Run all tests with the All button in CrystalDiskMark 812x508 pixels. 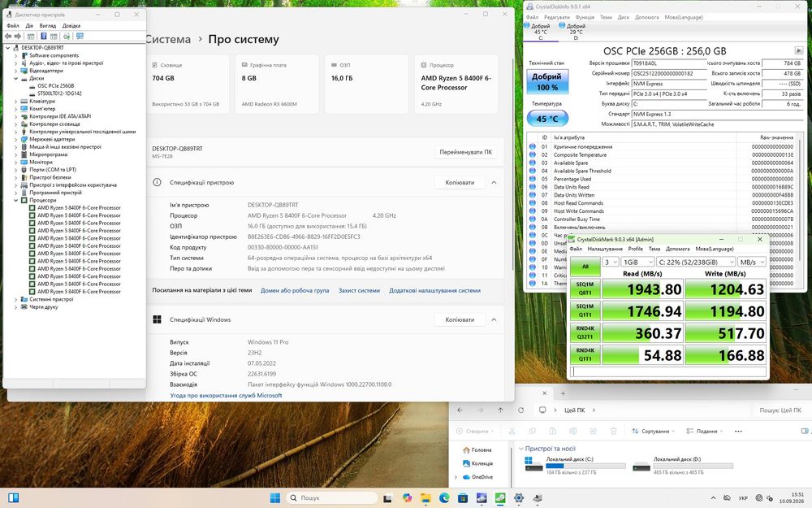pyautogui.click(x=585, y=267)
